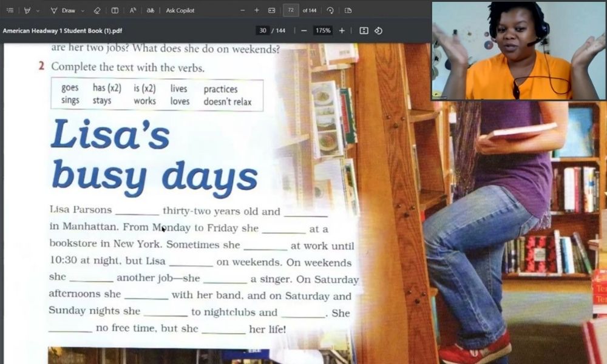
Task: Expand the highlighter color options arrow
Action: pos(38,11)
